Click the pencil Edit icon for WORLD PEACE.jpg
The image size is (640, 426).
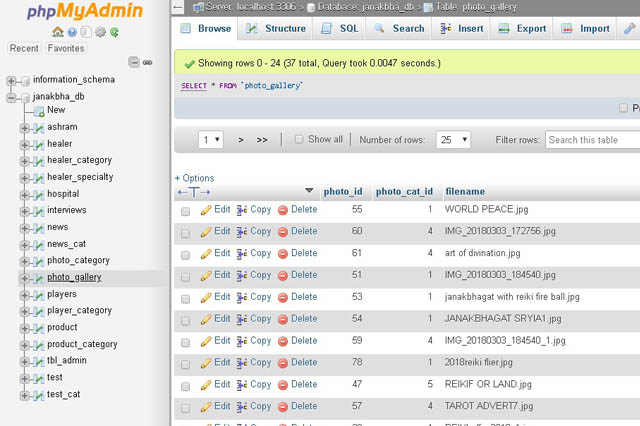click(x=206, y=210)
